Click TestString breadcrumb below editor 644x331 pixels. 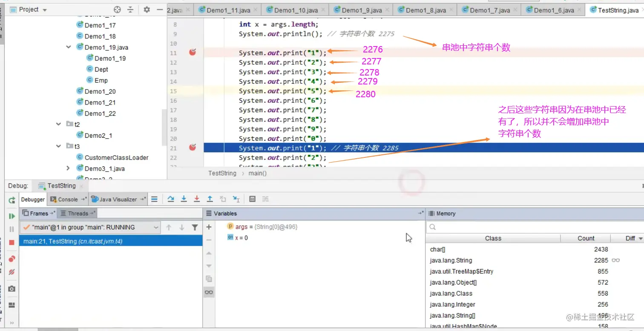point(222,173)
